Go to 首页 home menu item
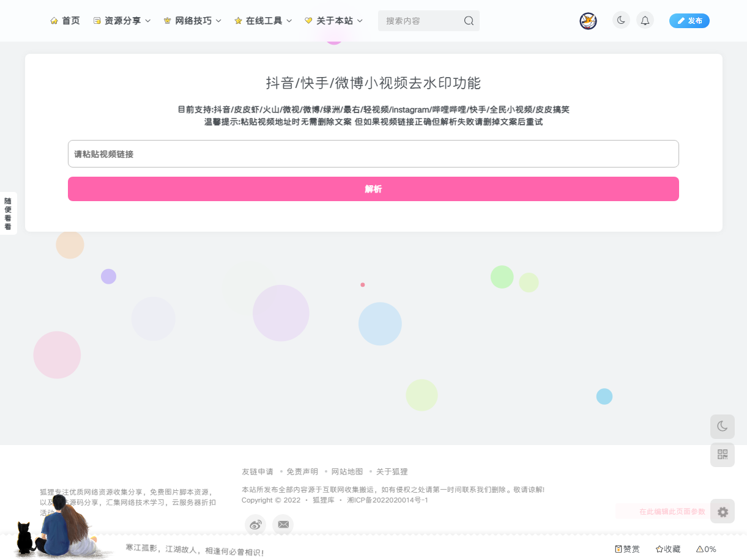747x560 pixels. pyautogui.click(x=65, y=21)
